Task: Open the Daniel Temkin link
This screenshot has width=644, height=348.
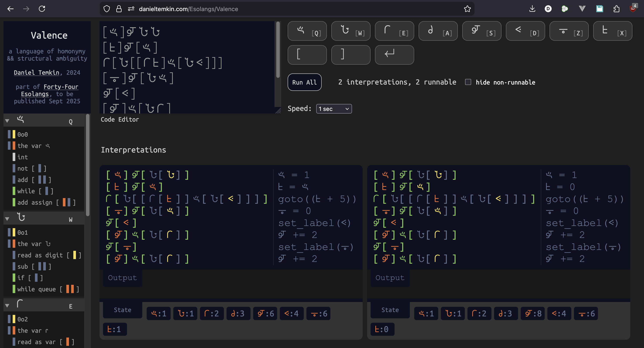Action: [36, 73]
